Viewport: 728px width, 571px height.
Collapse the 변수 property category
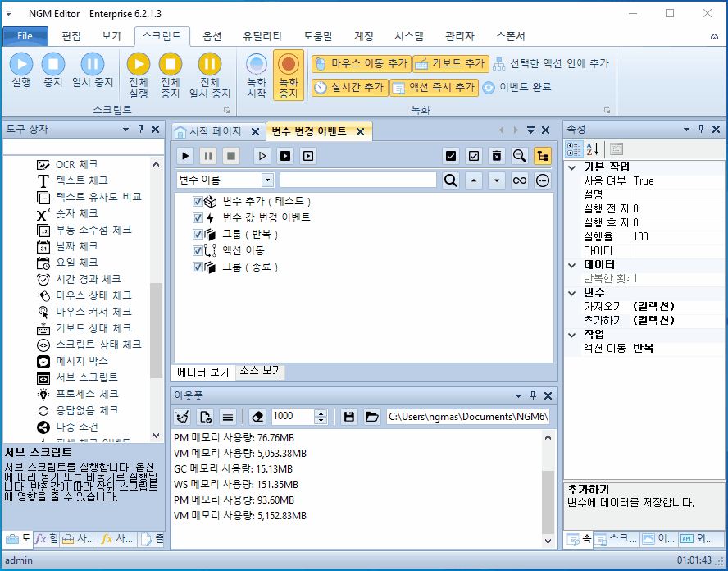(572, 293)
